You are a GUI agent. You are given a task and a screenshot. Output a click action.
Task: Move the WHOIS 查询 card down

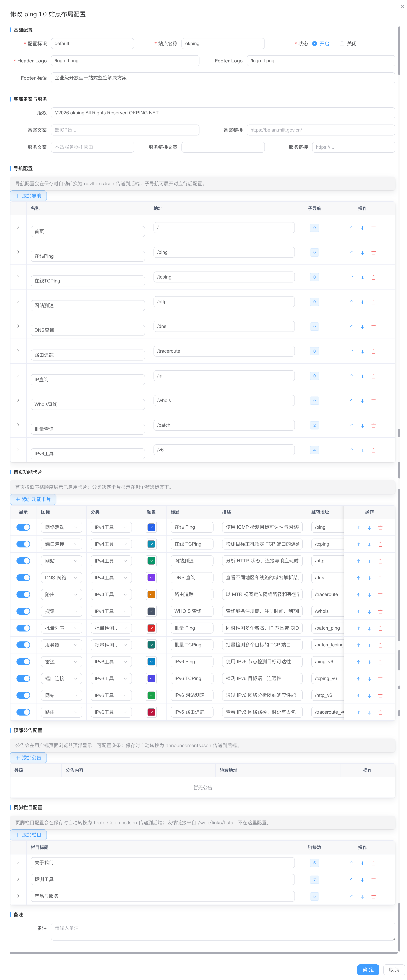point(369,612)
